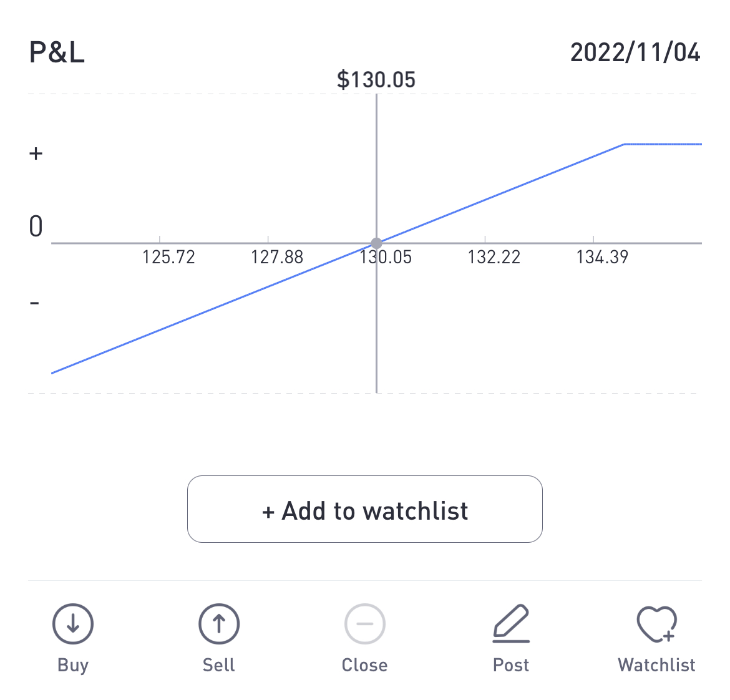Image resolution: width=730 pixels, height=700 pixels.
Task: Click the 134.39 price axis label
Action: coord(603,257)
